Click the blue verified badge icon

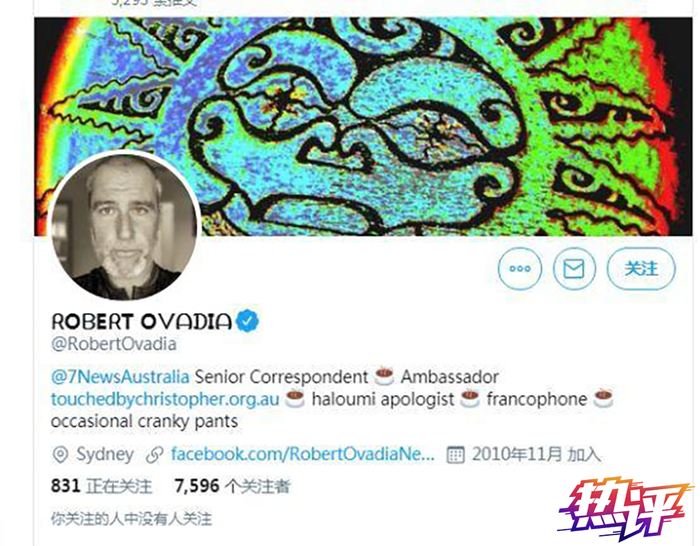(247, 321)
